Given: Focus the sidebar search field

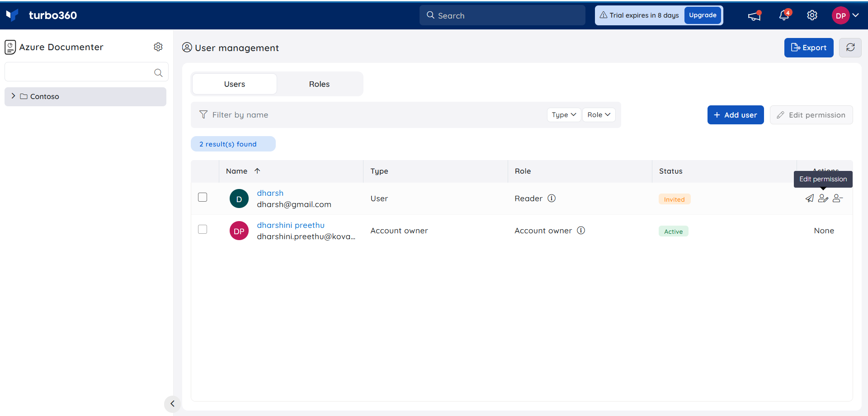Looking at the screenshot, I should (x=86, y=72).
